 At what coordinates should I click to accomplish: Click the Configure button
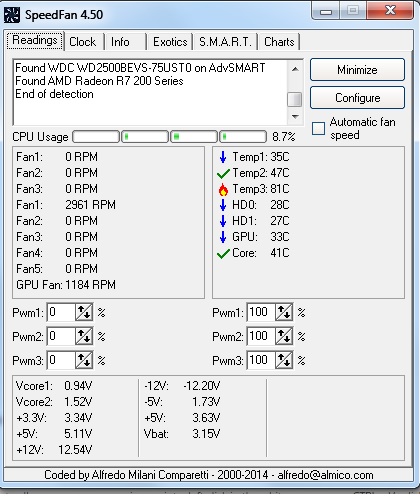coord(357,98)
